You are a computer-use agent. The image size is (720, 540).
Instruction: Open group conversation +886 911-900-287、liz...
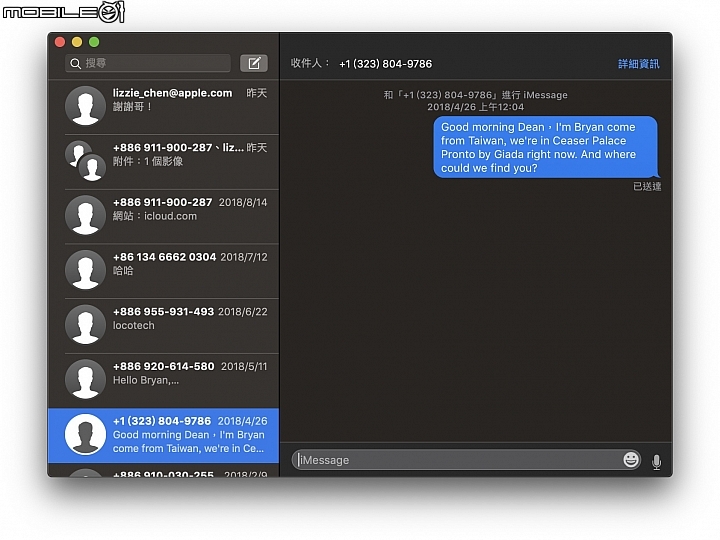(163, 162)
